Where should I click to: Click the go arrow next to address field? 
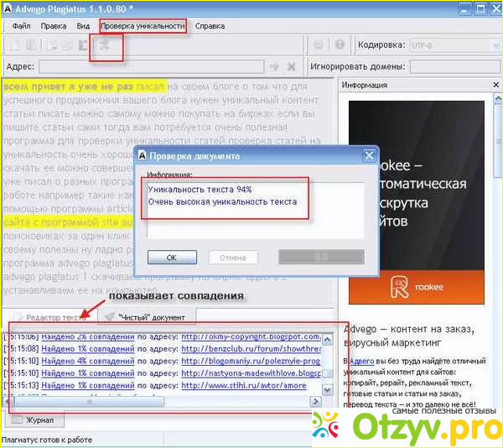point(273,66)
